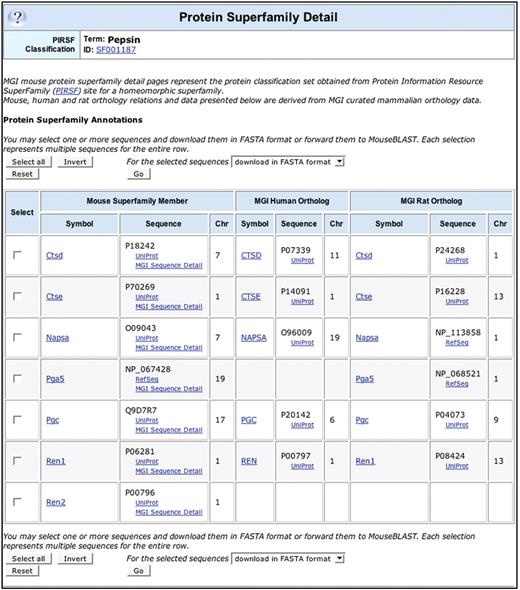The height and width of the screenshot is (590, 520).
Task: Tick the checkbox for the Napsa row
Action: pos(17,337)
